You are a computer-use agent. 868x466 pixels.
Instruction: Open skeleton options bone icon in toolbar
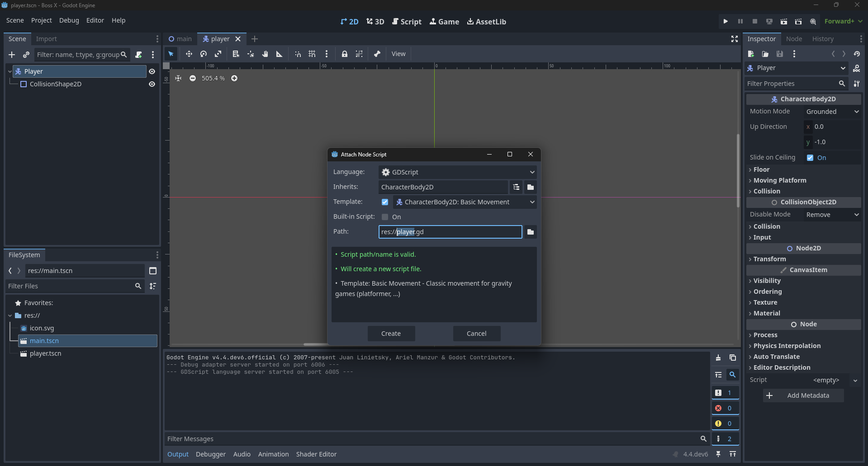[x=377, y=54]
